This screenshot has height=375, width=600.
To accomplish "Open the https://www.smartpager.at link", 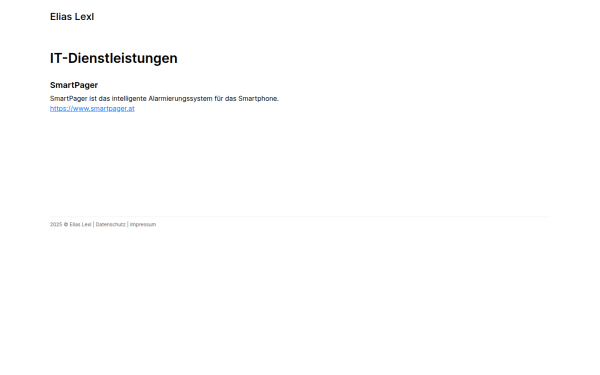I will pos(92,109).
